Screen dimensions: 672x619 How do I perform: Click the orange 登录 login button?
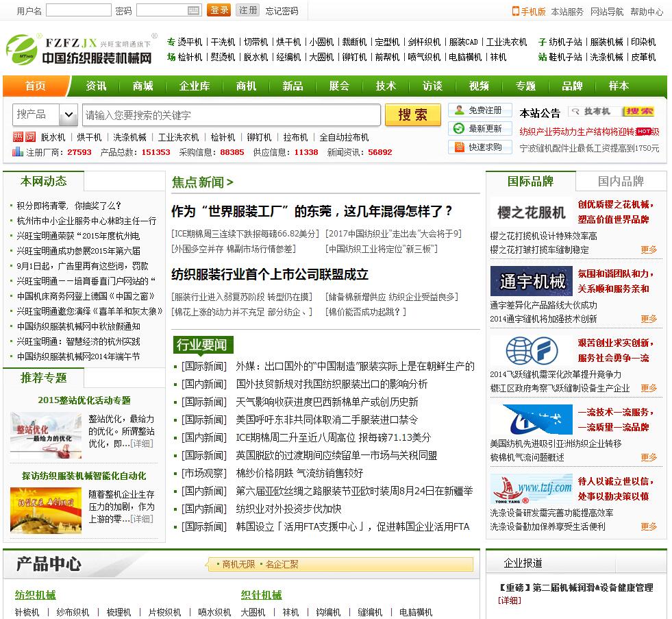(x=219, y=10)
